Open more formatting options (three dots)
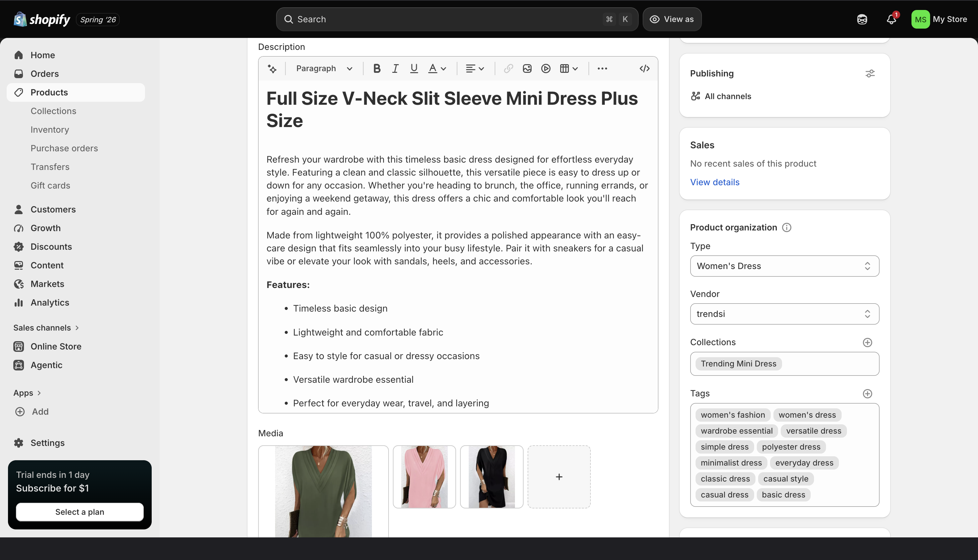The image size is (978, 560). [x=602, y=69]
